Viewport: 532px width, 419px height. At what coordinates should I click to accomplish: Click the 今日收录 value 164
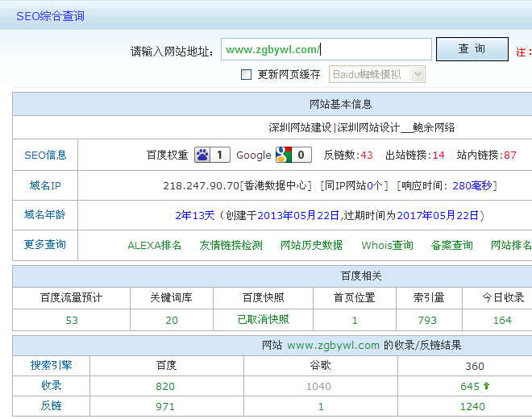coord(502,320)
